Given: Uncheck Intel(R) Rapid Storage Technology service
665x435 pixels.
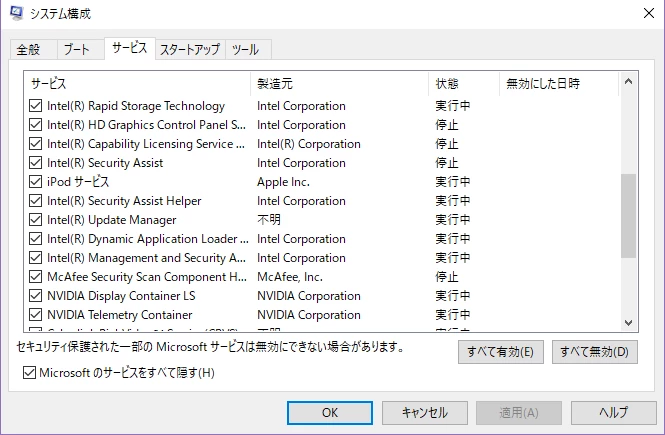Looking at the screenshot, I should pyautogui.click(x=36, y=106).
